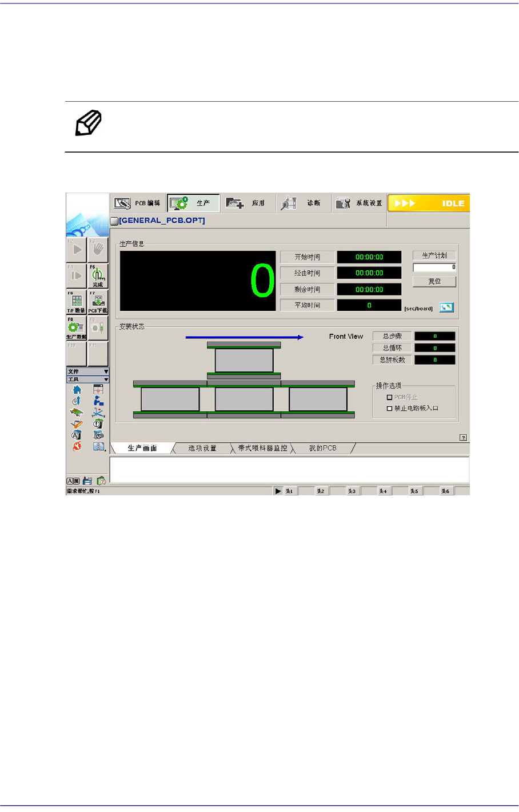
Task: Click the production plan count input field
Action: (434, 267)
